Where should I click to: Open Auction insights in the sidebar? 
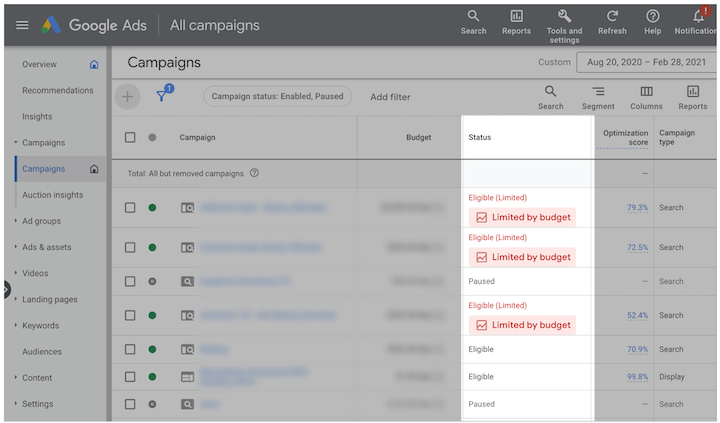coord(53,195)
